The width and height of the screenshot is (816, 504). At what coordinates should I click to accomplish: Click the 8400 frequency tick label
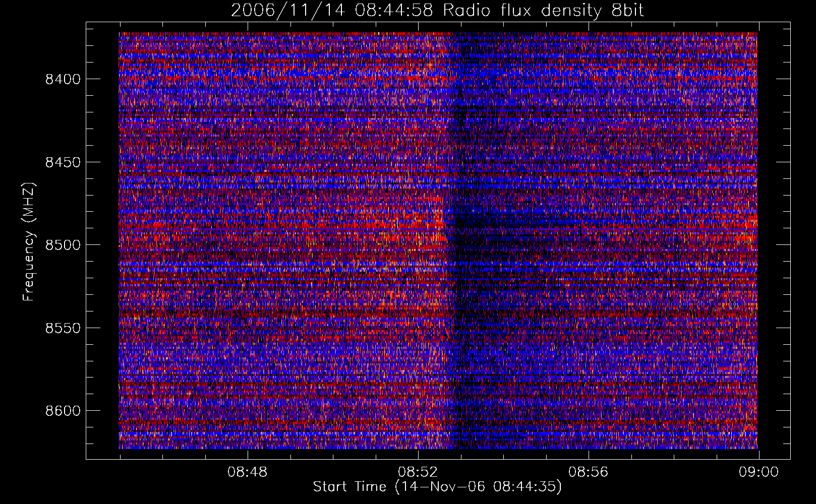pyautogui.click(x=63, y=79)
